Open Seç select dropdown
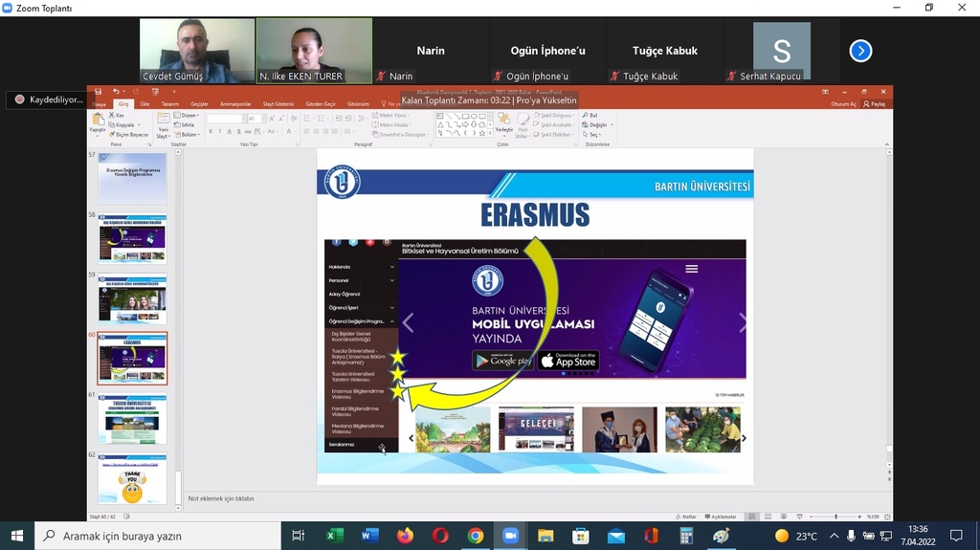 coord(591,134)
